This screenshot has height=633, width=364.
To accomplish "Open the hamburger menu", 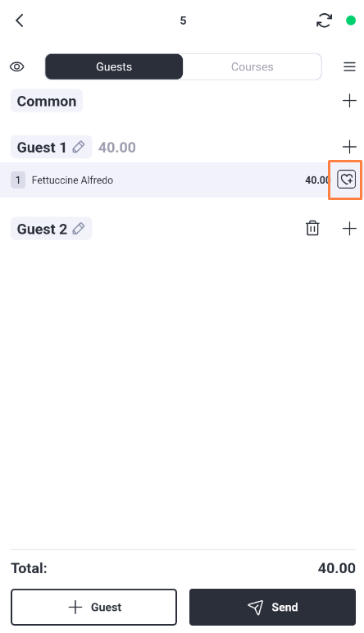I will coord(349,66).
